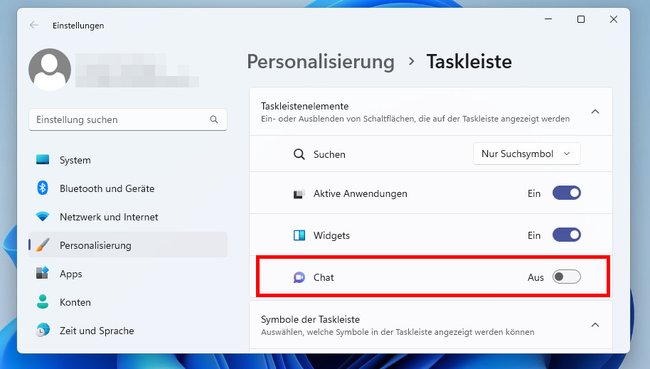The image size is (650, 369).
Task: Click the Netzwerk und Internet wifi icon
Action: (42, 216)
